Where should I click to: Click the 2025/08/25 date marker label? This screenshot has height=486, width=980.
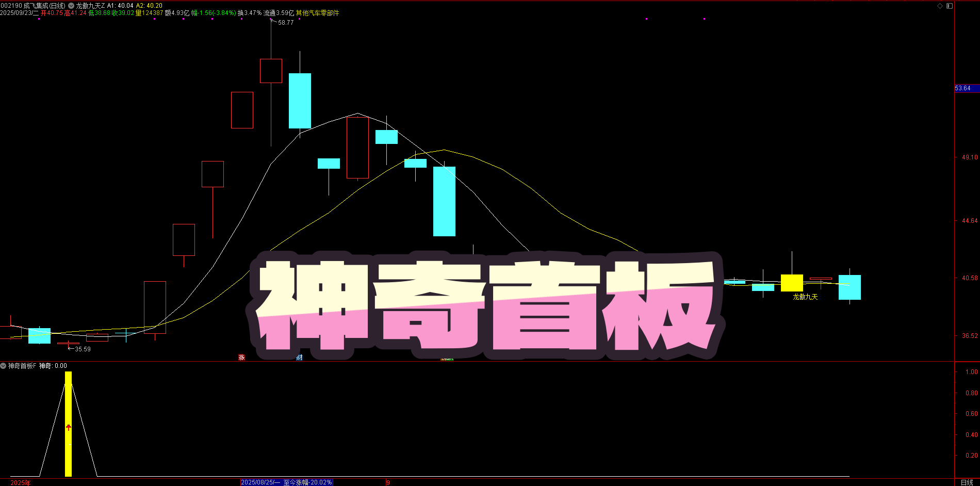point(286,482)
